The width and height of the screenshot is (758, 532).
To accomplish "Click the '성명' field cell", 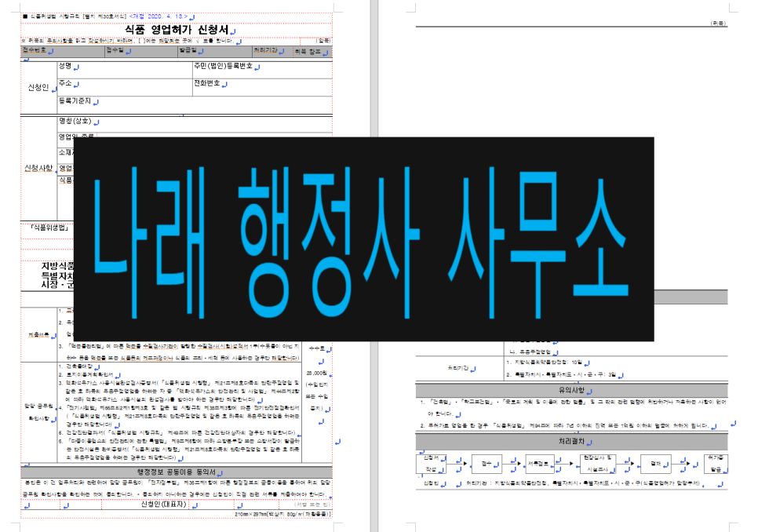I will [125, 70].
